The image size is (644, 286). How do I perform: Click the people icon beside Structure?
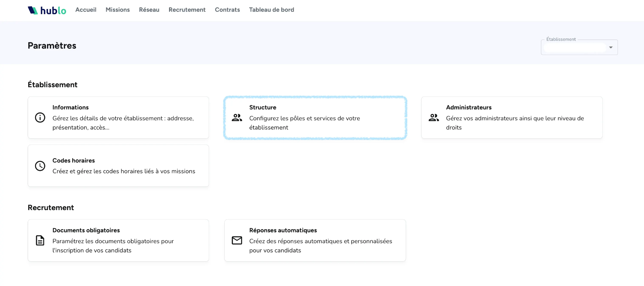click(237, 118)
